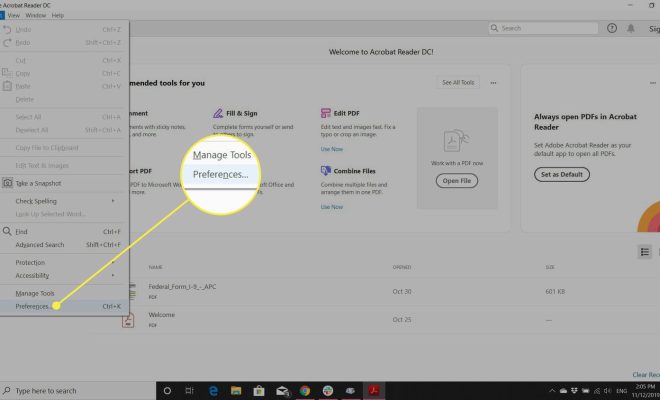
Task: Click Use Now under Combine Files
Action: tap(332, 207)
